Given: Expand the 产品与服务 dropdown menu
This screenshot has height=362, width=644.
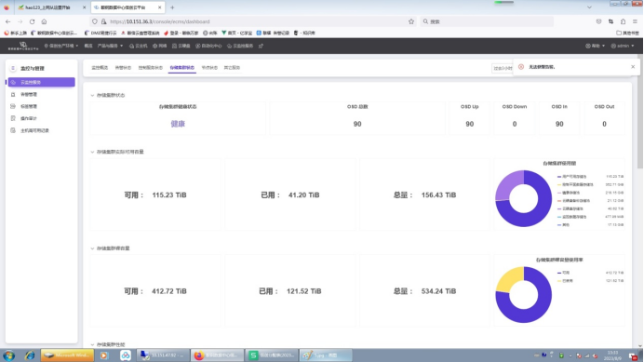Looking at the screenshot, I should (x=110, y=46).
